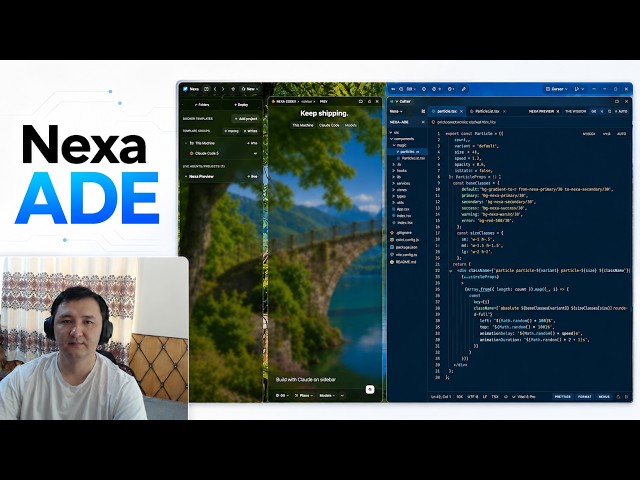The height and width of the screenshot is (480, 640).
Task: Switch to the Deploy tab
Action: tap(241, 105)
